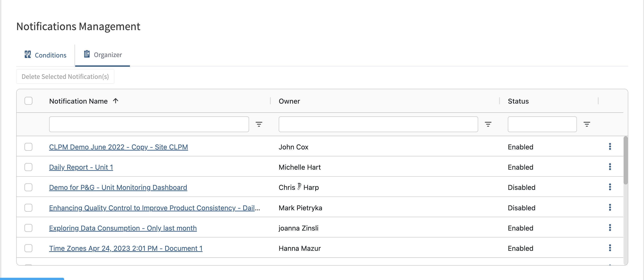Click Delete Selected Notification(s) button
The height and width of the screenshot is (280, 644).
(65, 76)
